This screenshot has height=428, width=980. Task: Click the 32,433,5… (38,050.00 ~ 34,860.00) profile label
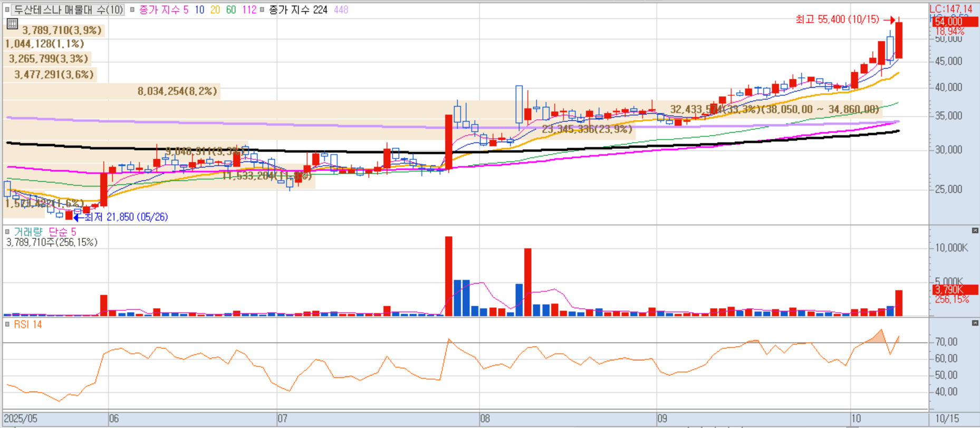pos(775,109)
